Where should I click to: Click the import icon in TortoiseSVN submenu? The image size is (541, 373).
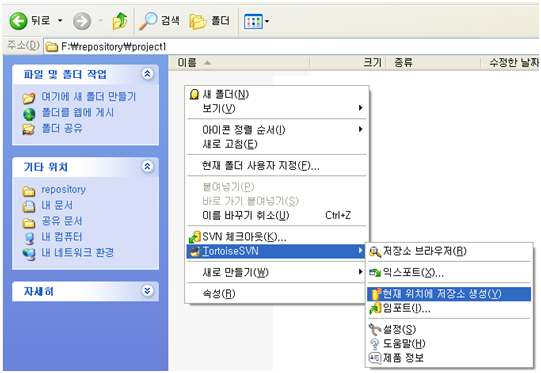pyautogui.click(x=375, y=308)
